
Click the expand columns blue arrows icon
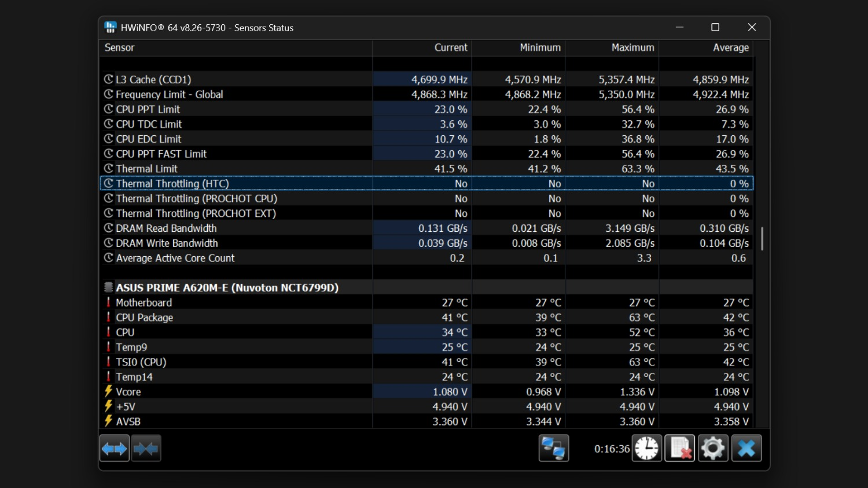click(x=115, y=449)
